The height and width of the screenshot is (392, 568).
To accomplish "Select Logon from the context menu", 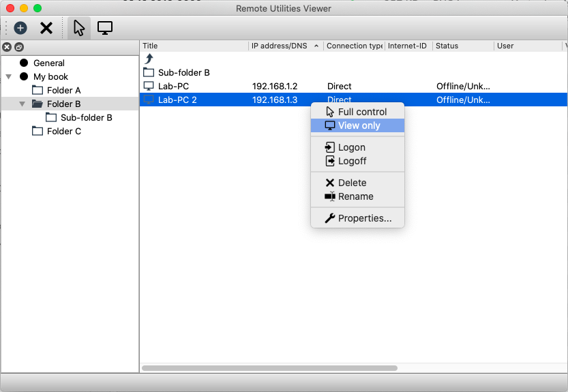I will (351, 147).
